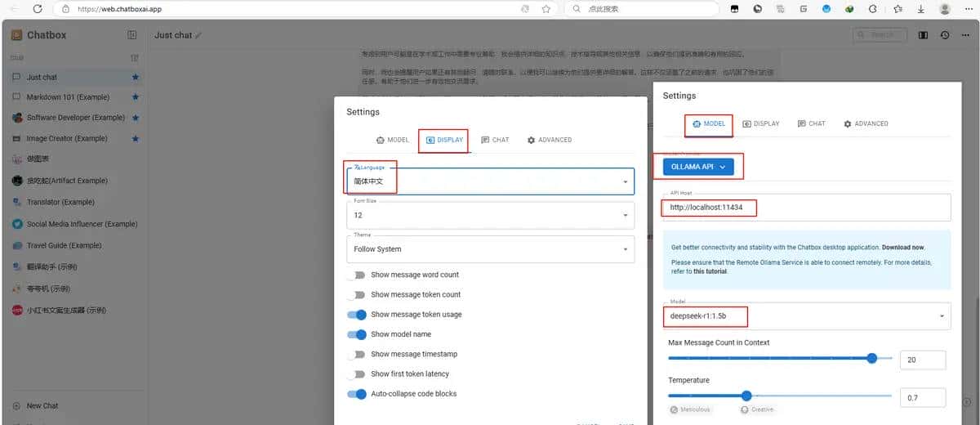Enable Show message token count
The width and height of the screenshot is (980, 425).
pyautogui.click(x=356, y=294)
